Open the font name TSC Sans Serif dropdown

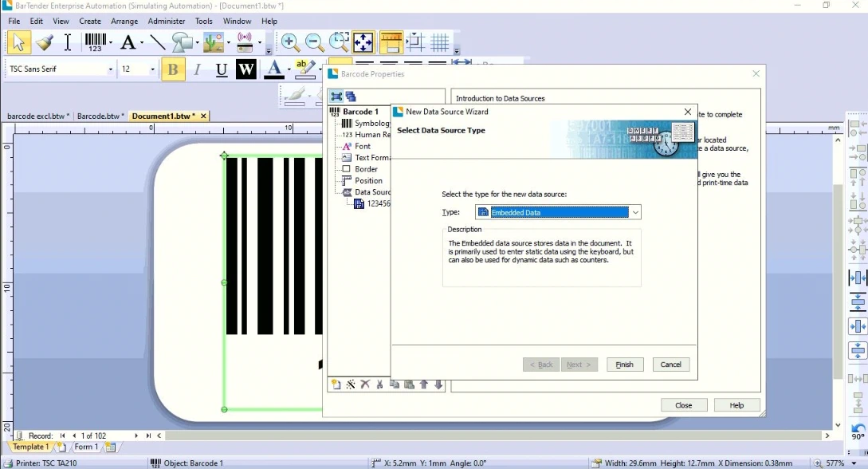(x=110, y=69)
